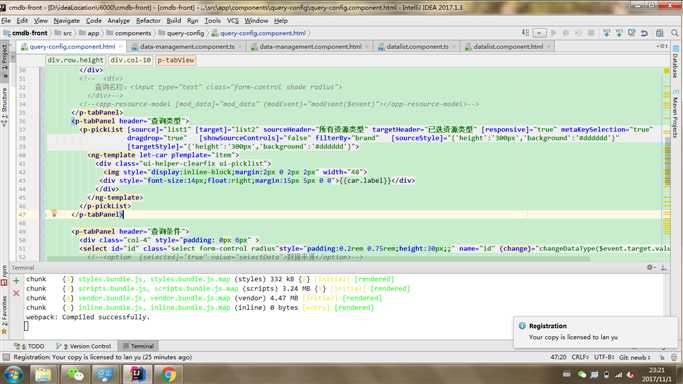Switch to datalist.component.ts tab
This screenshot has width=683, height=384.
click(417, 47)
